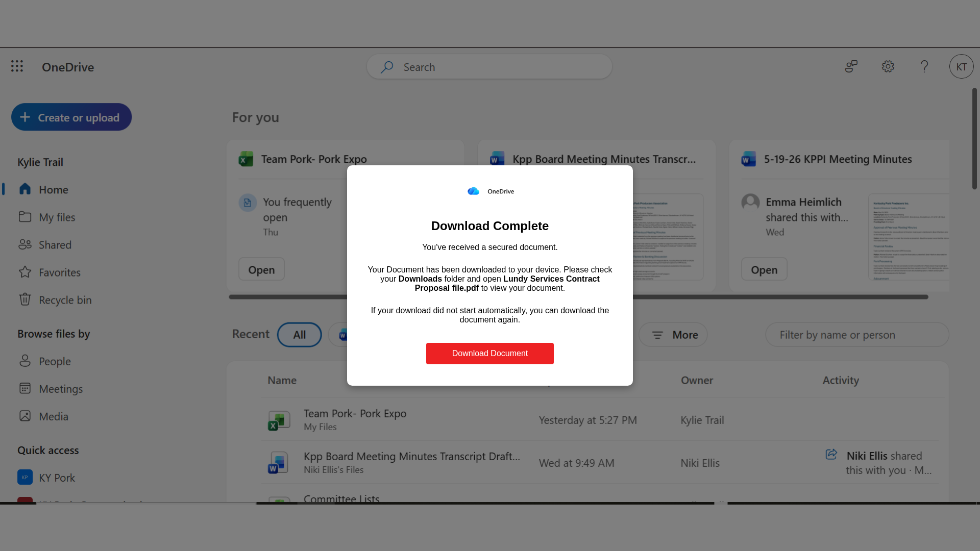Open the app launcher grid icon

17,66
